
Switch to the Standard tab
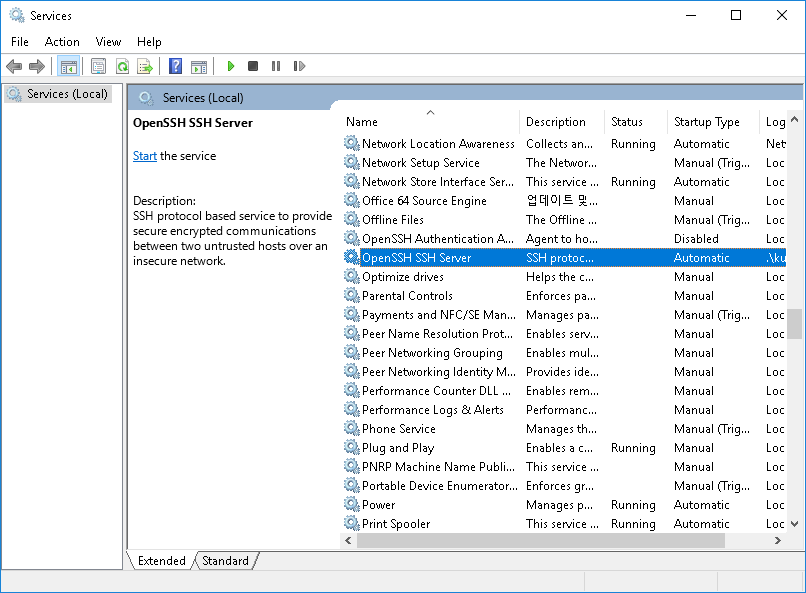(225, 561)
